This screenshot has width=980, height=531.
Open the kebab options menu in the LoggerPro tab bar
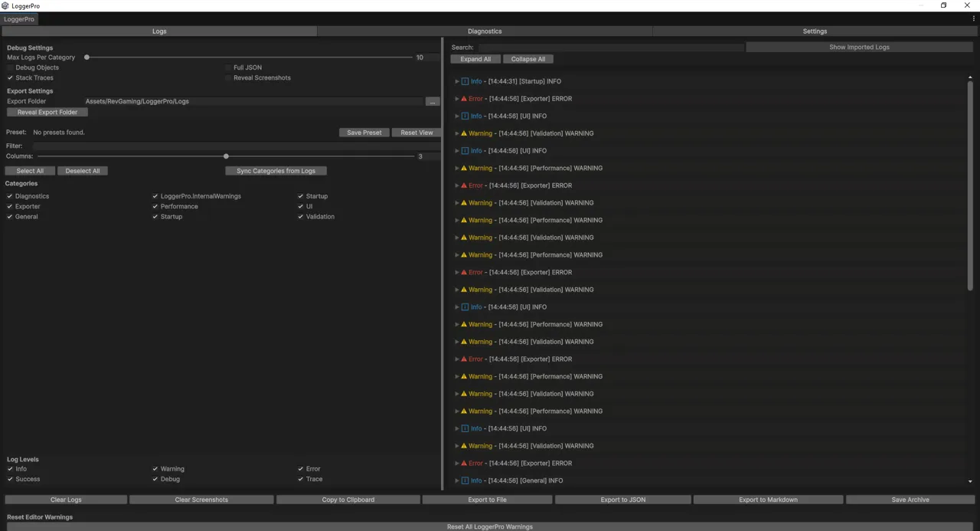pyautogui.click(x=974, y=19)
